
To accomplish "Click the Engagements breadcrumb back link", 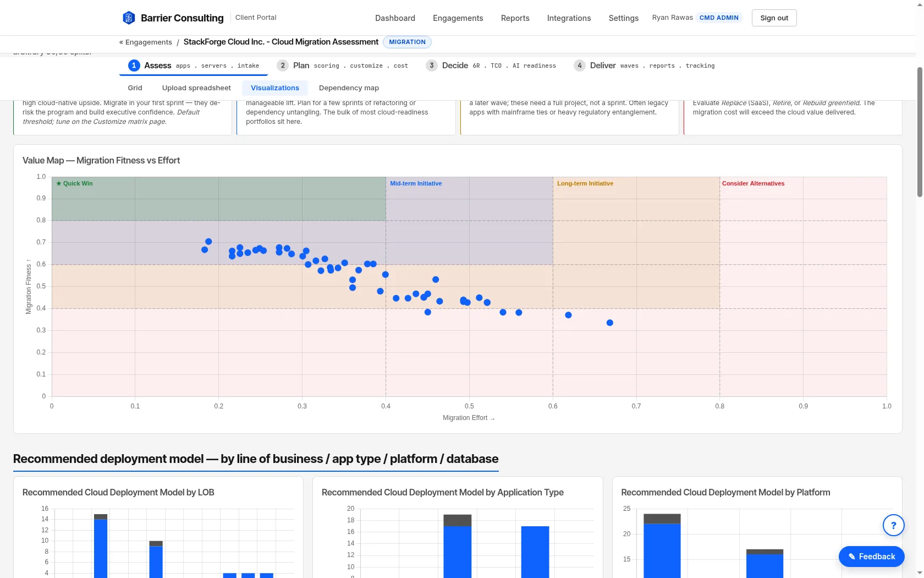I will 146,42.
